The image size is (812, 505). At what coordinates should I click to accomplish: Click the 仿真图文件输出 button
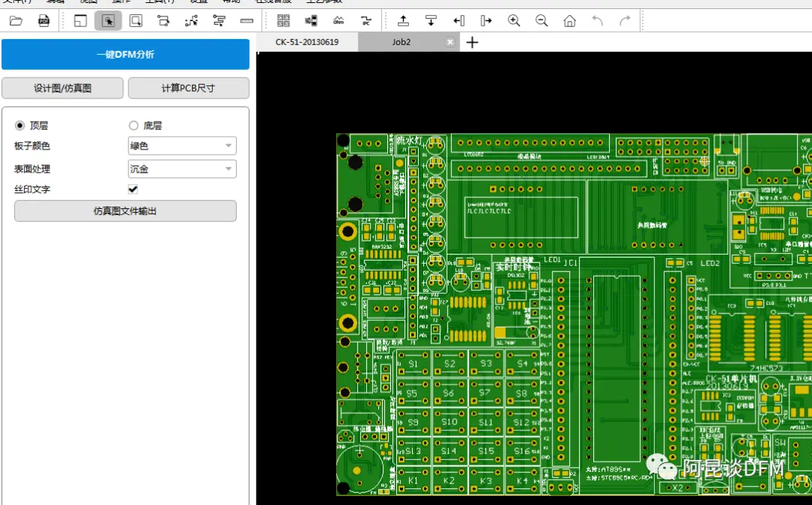click(x=126, y=211)
